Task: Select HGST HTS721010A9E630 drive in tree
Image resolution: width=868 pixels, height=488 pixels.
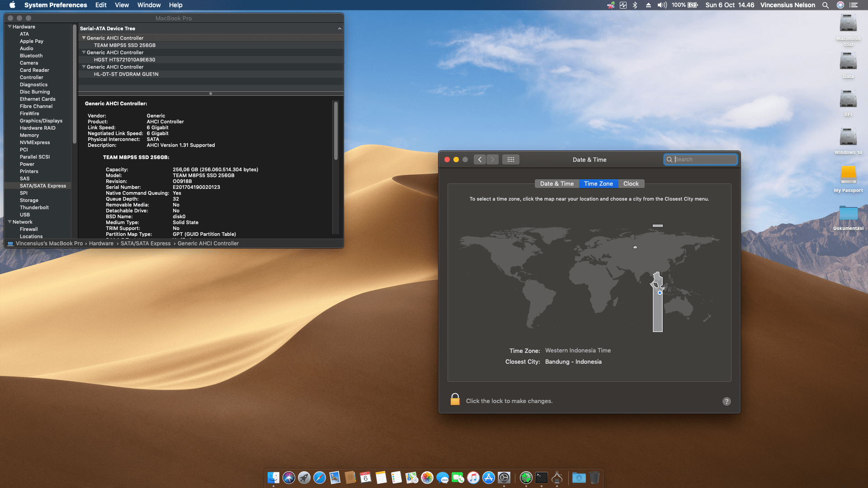Action: (x=124, y=60)
